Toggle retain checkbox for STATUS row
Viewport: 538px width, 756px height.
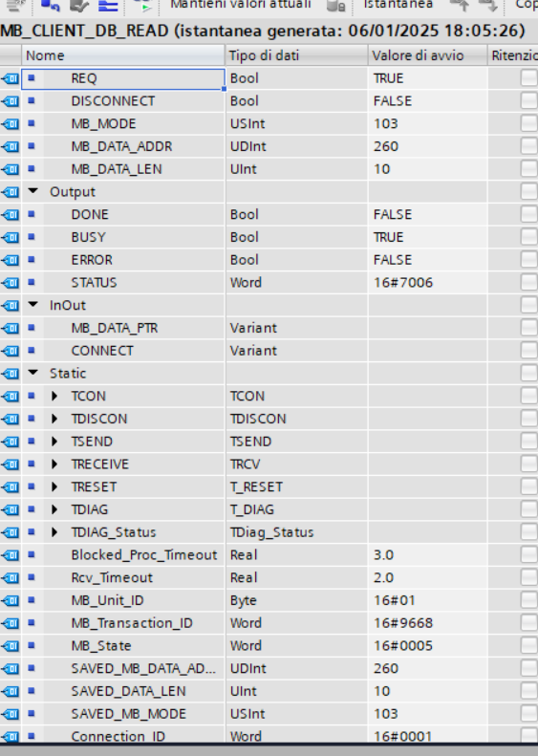tap(528, 282)
